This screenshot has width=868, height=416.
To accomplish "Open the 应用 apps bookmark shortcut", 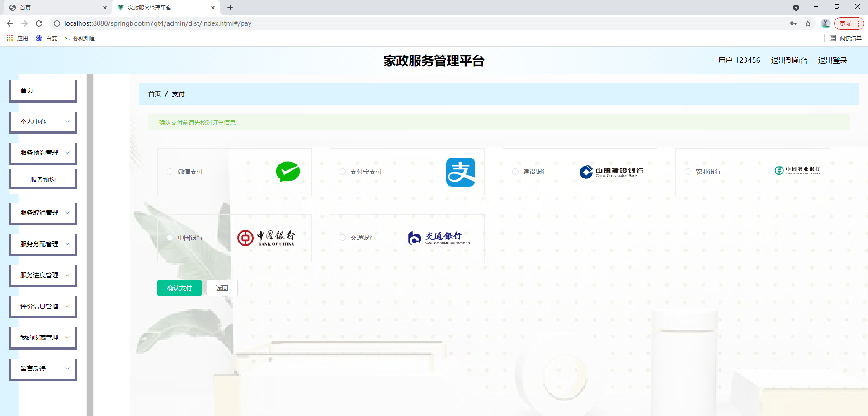I will pyautogui.click(x=17, y=38).
